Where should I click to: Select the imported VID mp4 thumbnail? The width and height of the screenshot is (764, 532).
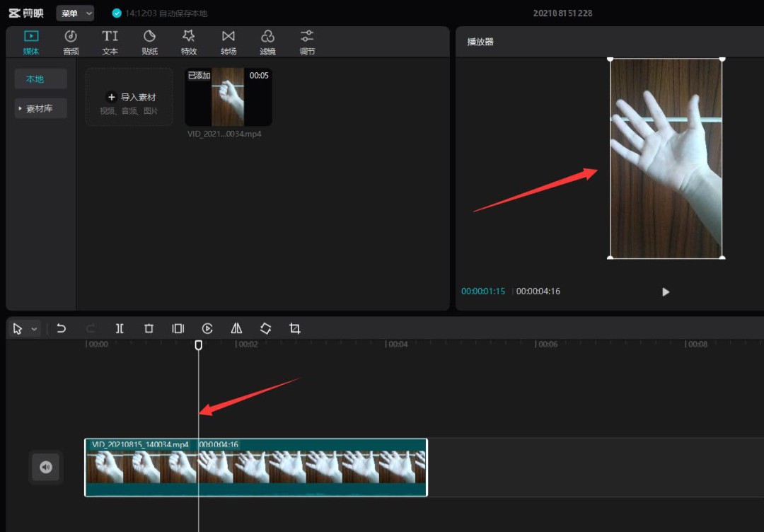(228, 97)
